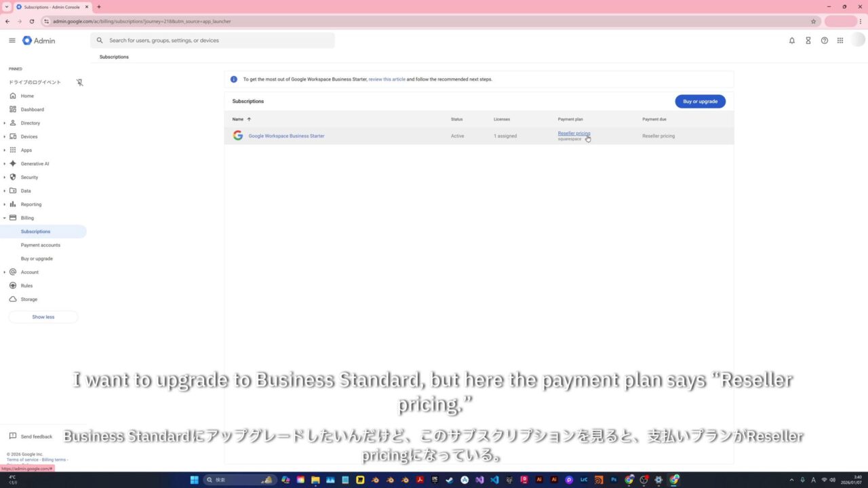
Task: Bookmark this page with the star icon
Action: tap(813, 21)
